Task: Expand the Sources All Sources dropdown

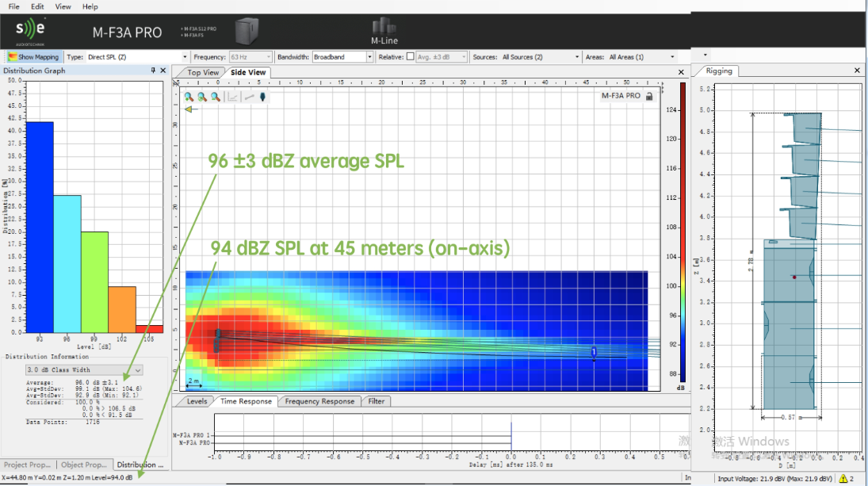Action: pyautogui.click(x=577, y=57)
